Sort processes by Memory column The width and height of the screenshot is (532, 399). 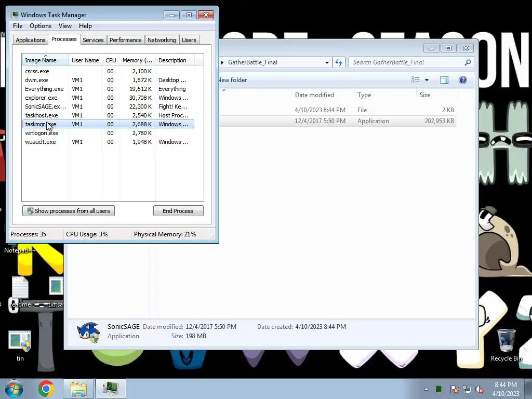tap(137, 60)
